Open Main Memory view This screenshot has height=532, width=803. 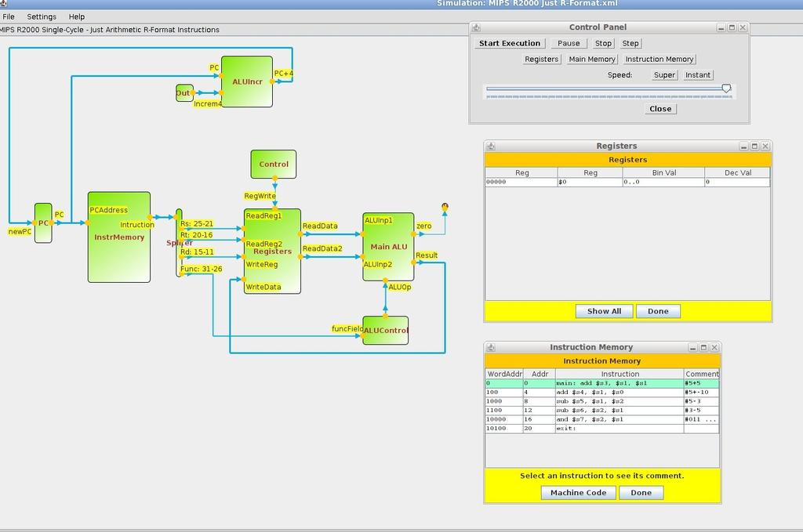click(x=592, y=60)
